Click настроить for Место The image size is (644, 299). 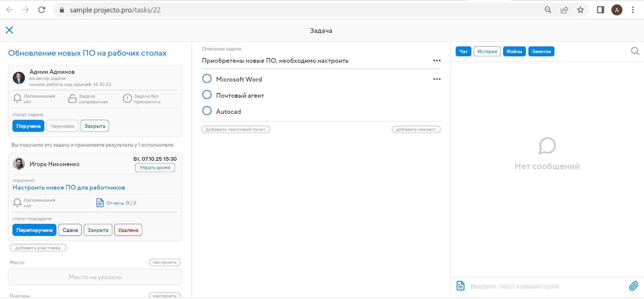[x=165, y=262]
